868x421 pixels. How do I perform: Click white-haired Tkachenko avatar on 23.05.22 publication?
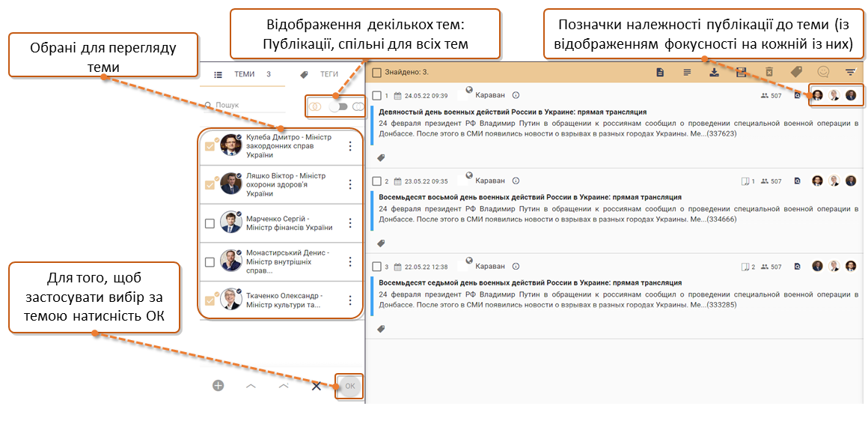[834, 181]
